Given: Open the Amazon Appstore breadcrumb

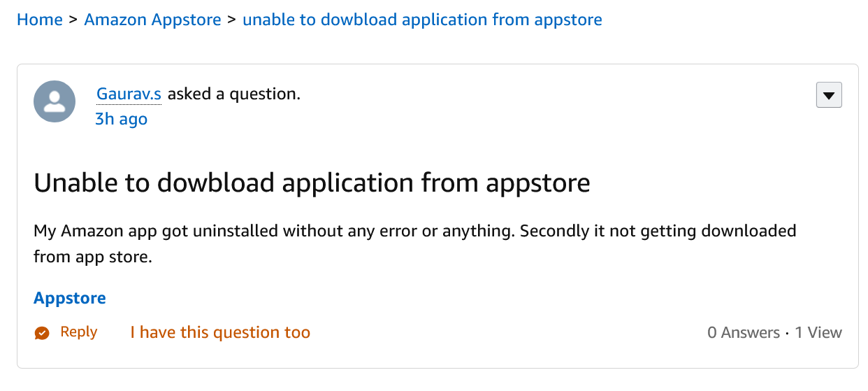Looking at the screenshot, I should point(152,20).
